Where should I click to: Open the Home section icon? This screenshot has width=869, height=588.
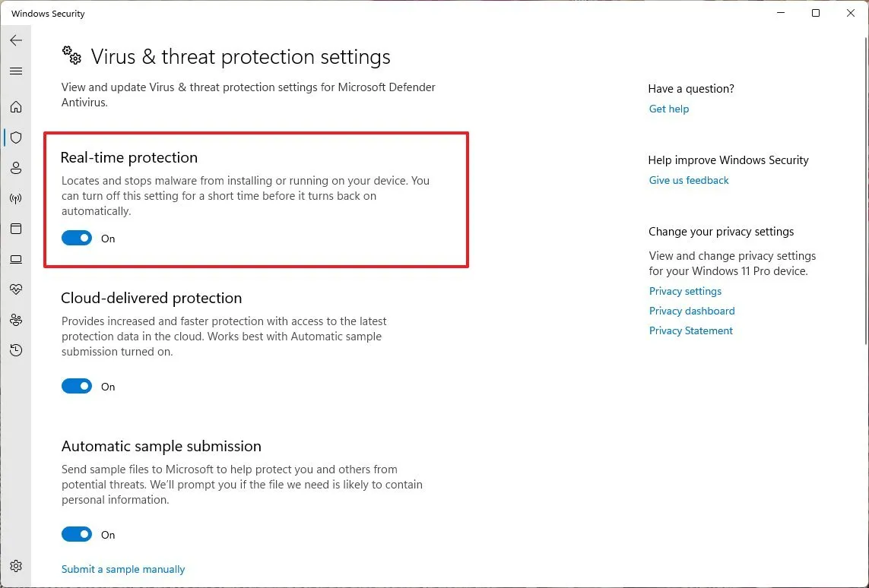click(16, 107)
